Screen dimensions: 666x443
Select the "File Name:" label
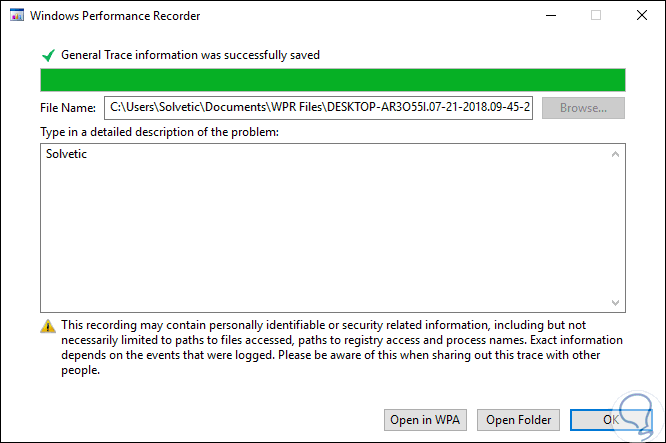[x=68, y=108]
